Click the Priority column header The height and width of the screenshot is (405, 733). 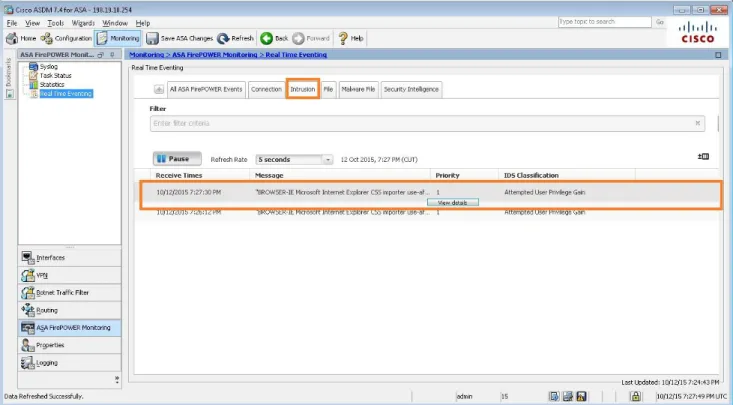point(447,175)
